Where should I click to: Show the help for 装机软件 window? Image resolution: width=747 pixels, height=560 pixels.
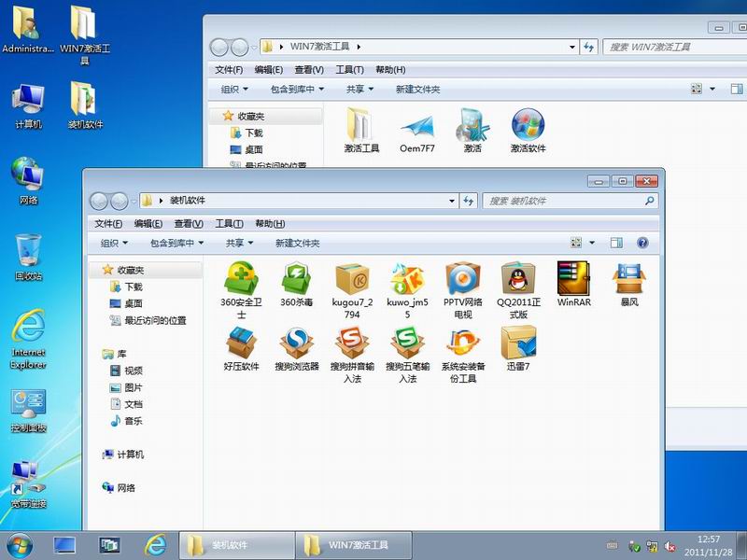(x=642, y=243)
